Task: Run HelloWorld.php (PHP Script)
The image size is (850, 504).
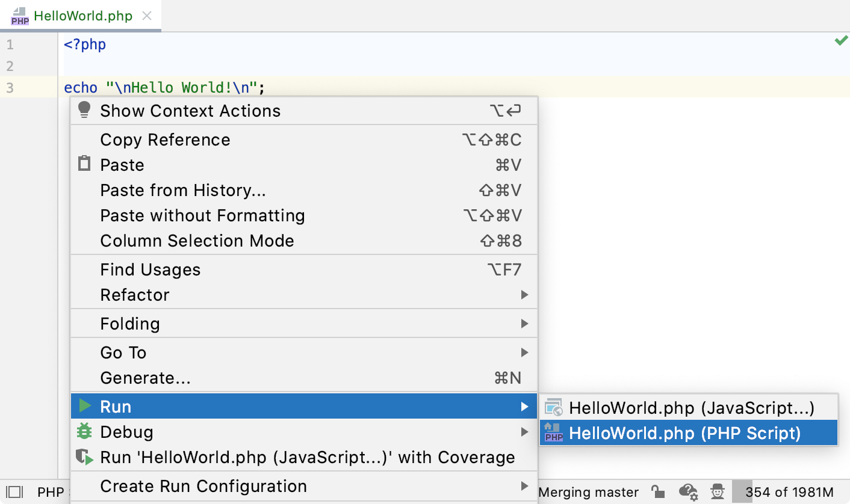Action: [689, 432]
